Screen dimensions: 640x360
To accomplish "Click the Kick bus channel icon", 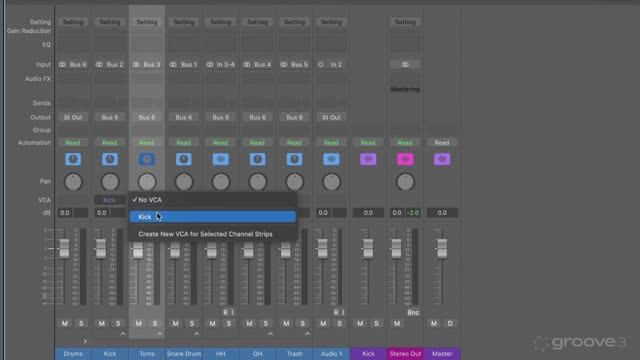I will pos(110,159).
